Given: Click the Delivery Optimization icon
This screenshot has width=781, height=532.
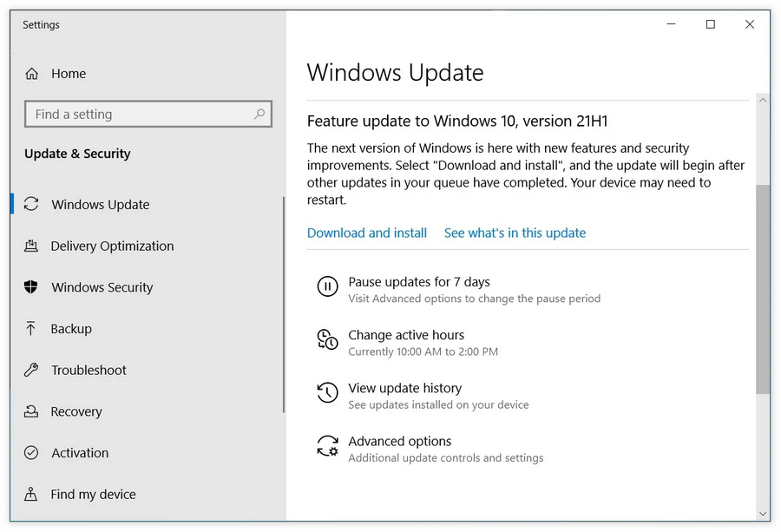Looking at the screenshot, I should pos(31,246).
